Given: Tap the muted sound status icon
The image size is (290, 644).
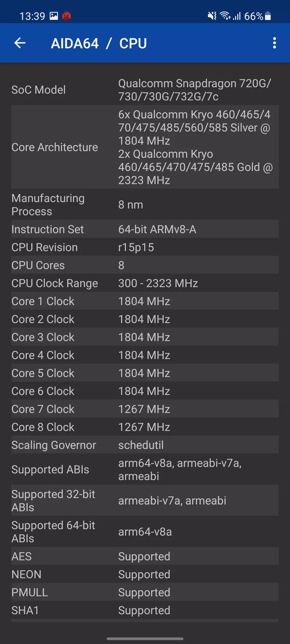Looking at the screenshot, I should pyautogui.click(x=212, y=16).
